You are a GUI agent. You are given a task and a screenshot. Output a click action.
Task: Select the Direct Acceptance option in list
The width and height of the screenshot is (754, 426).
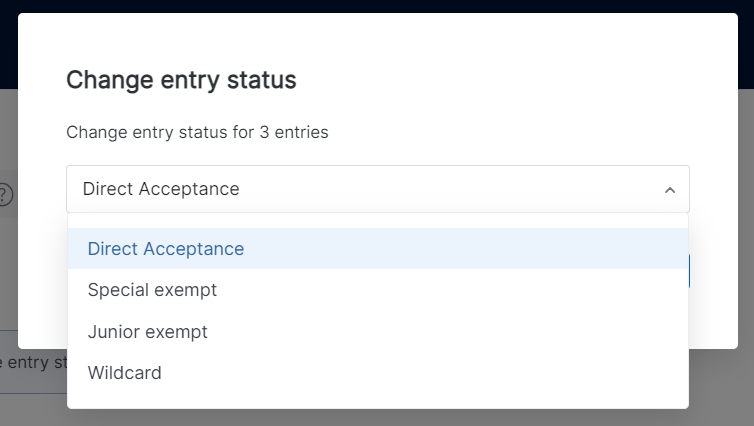(x=165, y=249)
